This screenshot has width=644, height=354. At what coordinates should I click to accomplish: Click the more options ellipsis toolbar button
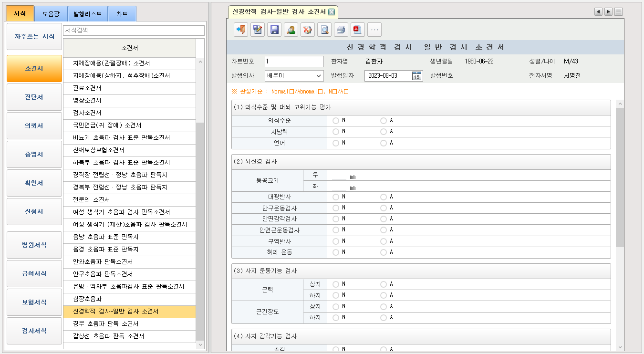tap(374, 30)
